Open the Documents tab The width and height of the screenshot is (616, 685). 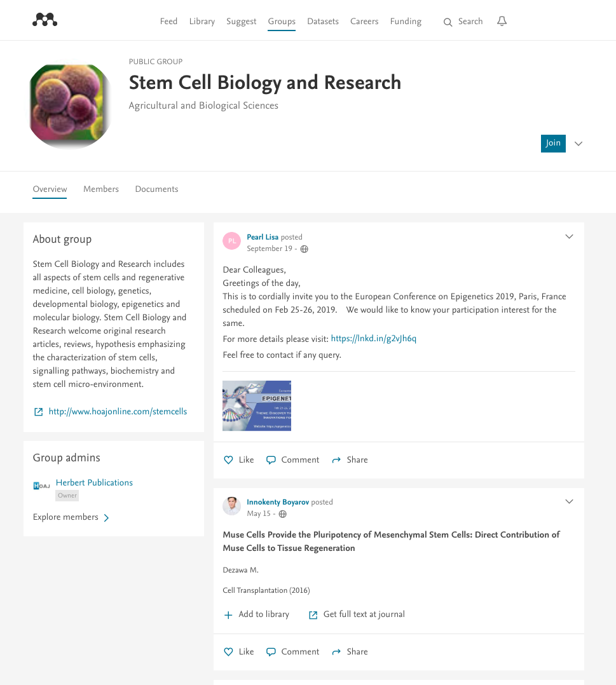(x=156, y=189)
